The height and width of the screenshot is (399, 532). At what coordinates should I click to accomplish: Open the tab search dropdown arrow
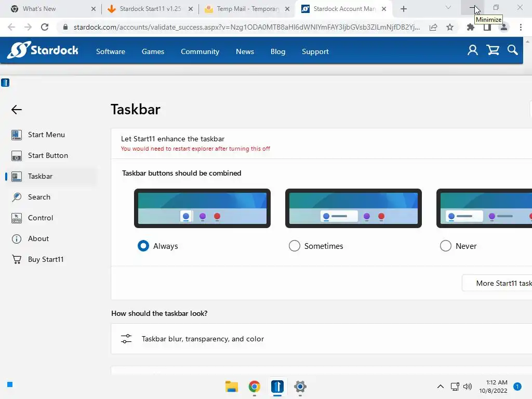coord(448,7)
